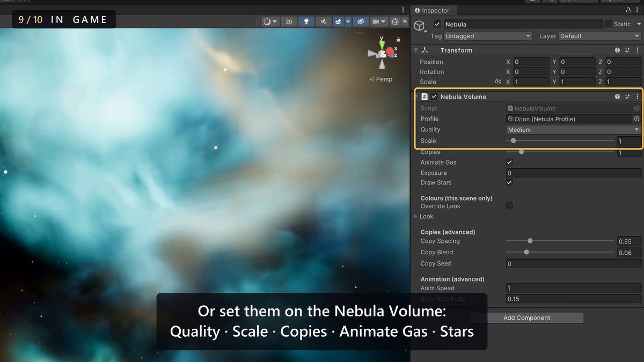
Task: Open the scene camera settings dropdown
Action: coord(379,21)
